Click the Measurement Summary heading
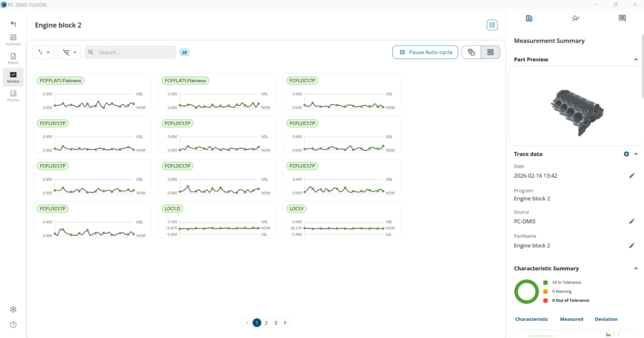The height and width of the screenshot is (338, 644). (549, 41)
